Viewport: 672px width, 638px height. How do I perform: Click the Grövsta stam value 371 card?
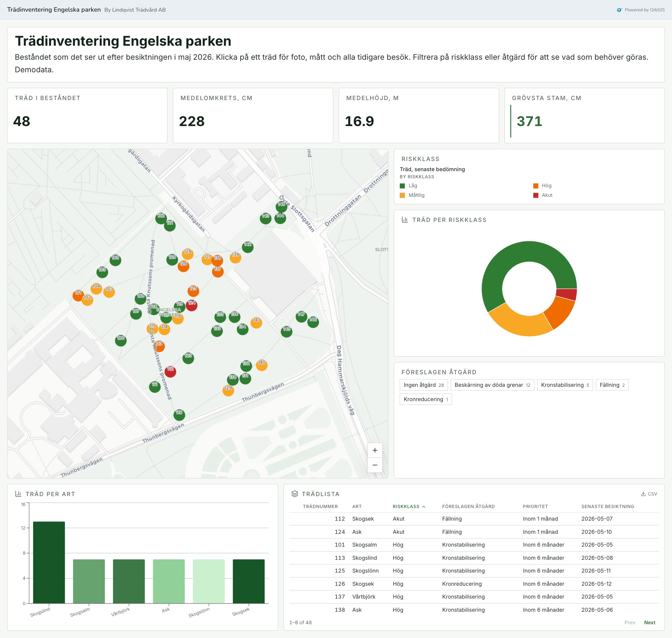tap(584, 116)
